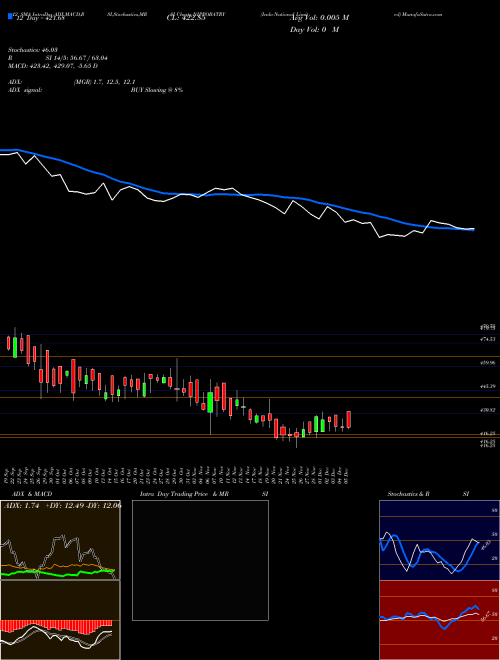Click the 'ADX signal:' label
The image size is (500, 660).
[x=25, y=90]
